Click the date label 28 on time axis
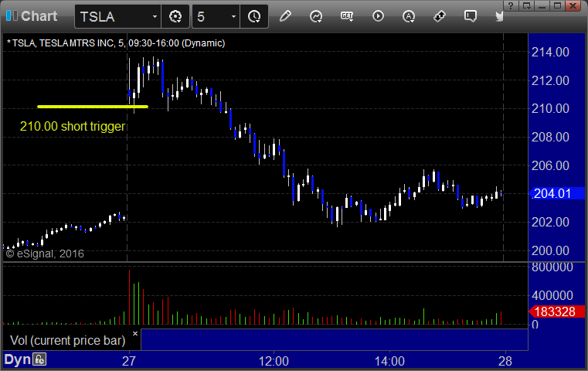The image size is (588, 371). pyautogui.click(x=505, y=361)
